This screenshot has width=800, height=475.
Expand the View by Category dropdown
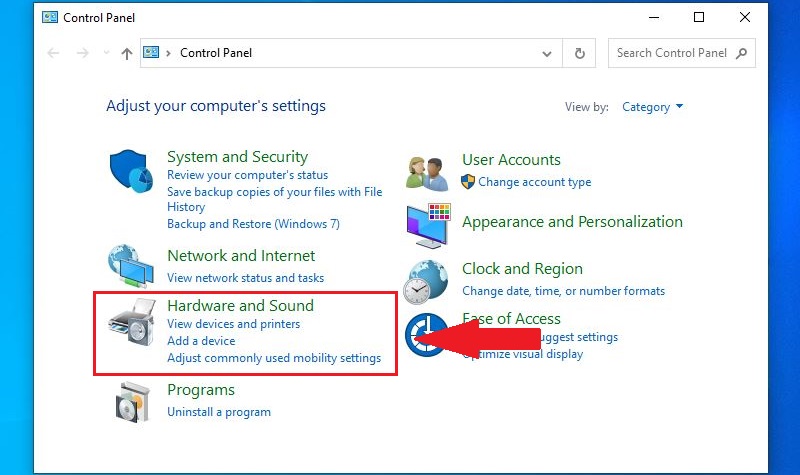pos(653,107)
